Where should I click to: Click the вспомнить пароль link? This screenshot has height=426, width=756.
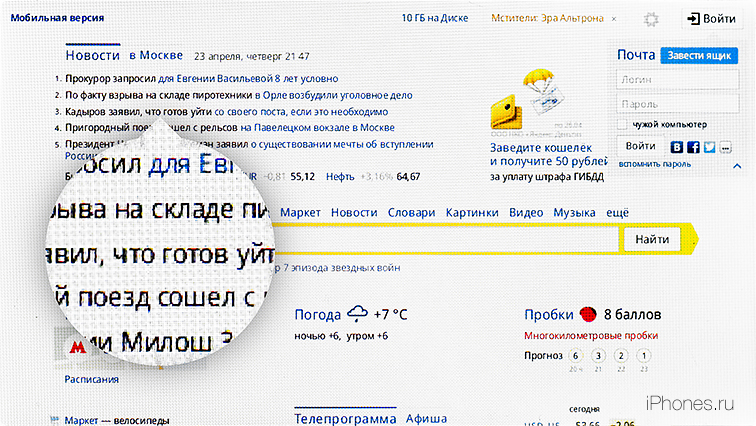(655, 164)
